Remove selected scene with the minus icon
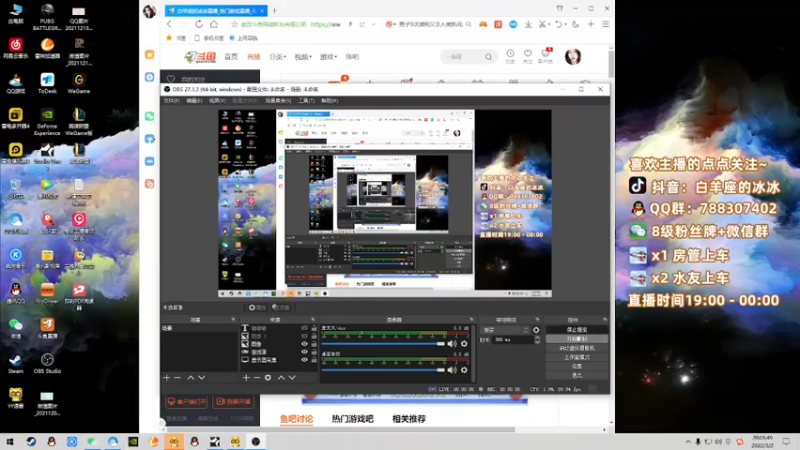Viewport: 800px width, 450px height. click(178, 378)
